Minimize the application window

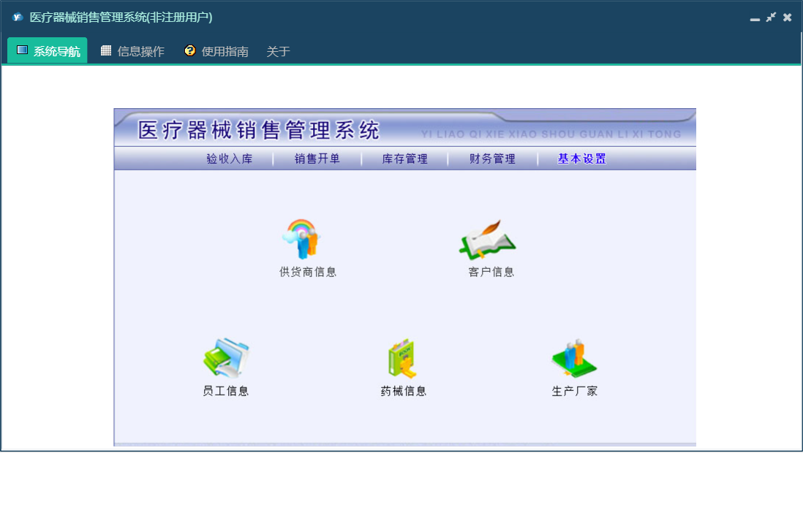tap(755, 18)
